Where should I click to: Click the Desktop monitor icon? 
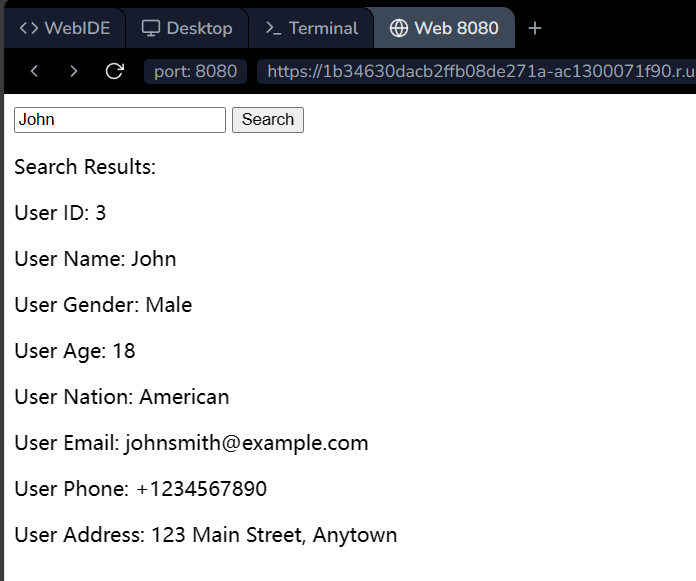pos(150,28)
